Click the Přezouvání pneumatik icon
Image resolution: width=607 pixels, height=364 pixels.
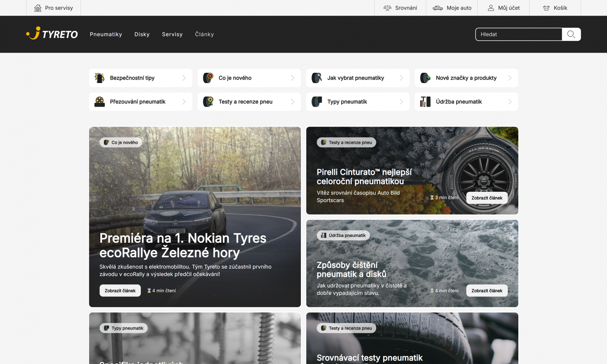100,102
